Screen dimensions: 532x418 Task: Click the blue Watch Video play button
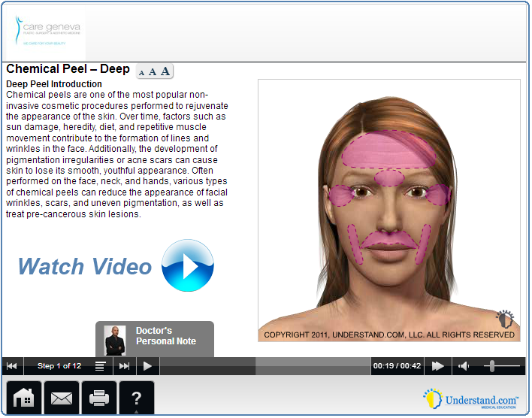[188, 265]
